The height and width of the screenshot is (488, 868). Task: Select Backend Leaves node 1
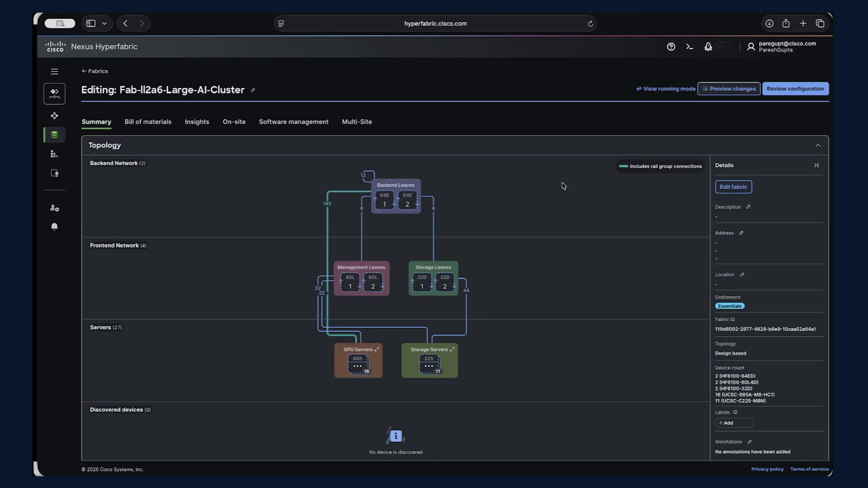coord(384,201)
